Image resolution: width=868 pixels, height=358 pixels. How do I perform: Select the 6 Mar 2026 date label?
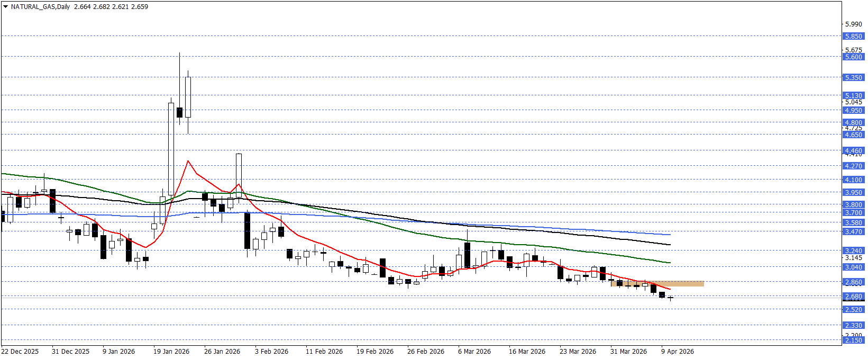[x=474, y=352]
